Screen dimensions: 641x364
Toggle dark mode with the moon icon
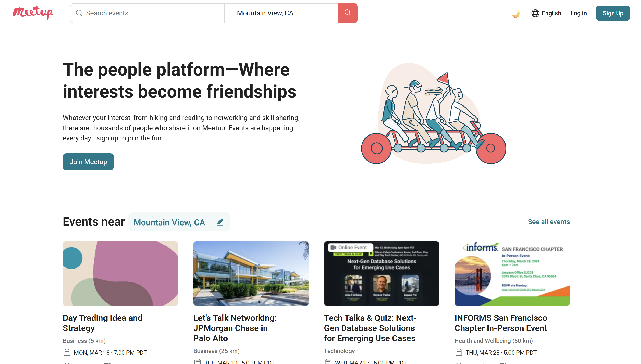[x=516, y=14]
